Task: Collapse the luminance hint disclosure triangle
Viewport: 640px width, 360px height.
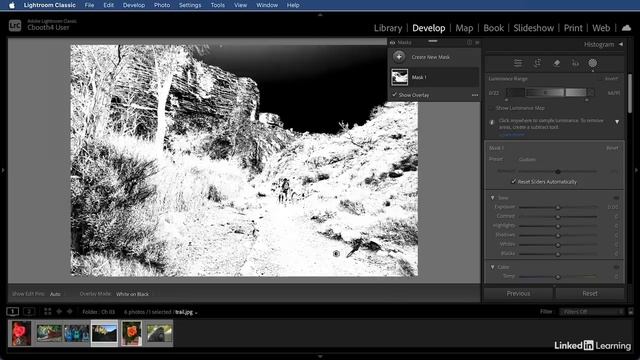Action: tap(617, 122)
